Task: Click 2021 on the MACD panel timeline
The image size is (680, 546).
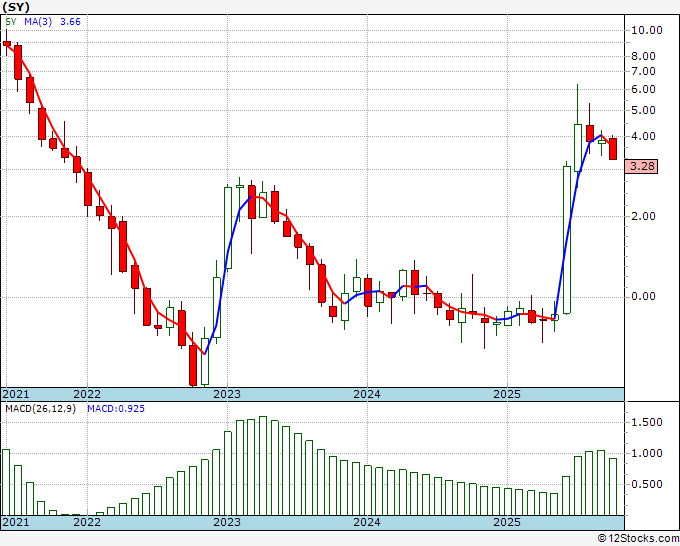Action: [x=16, y=522]
